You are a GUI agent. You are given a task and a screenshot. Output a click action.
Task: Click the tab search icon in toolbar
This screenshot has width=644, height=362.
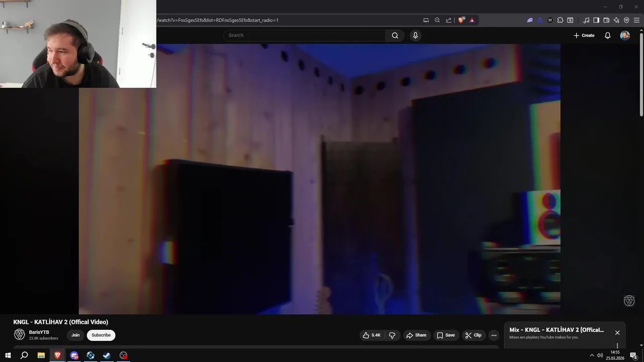[x=570, y=20]
